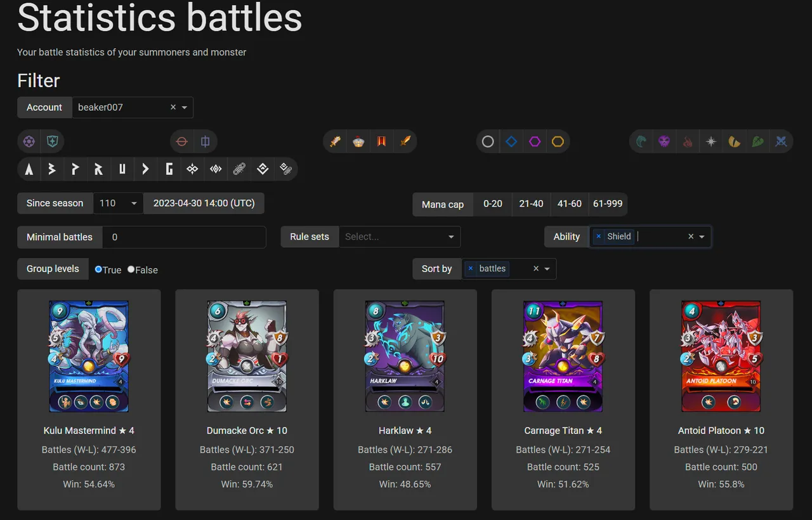Remove the battles sort tag
The height and width of the screenshot is (520, 812).
[x=471, y=269]
